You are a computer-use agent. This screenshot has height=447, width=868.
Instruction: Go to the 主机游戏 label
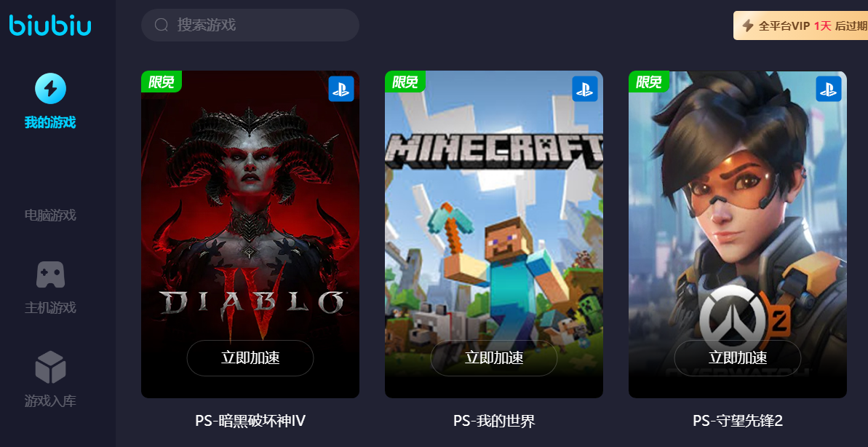[x=49, y=307]
